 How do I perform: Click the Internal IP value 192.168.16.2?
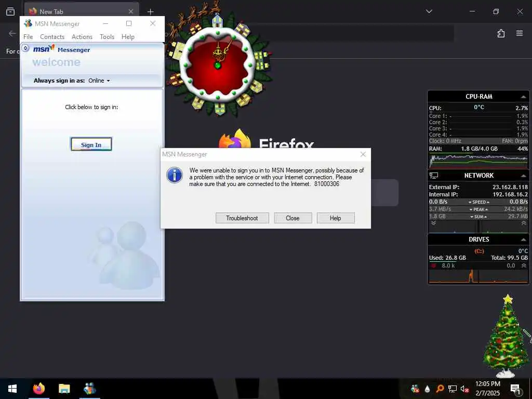click(x=510, y=194)
